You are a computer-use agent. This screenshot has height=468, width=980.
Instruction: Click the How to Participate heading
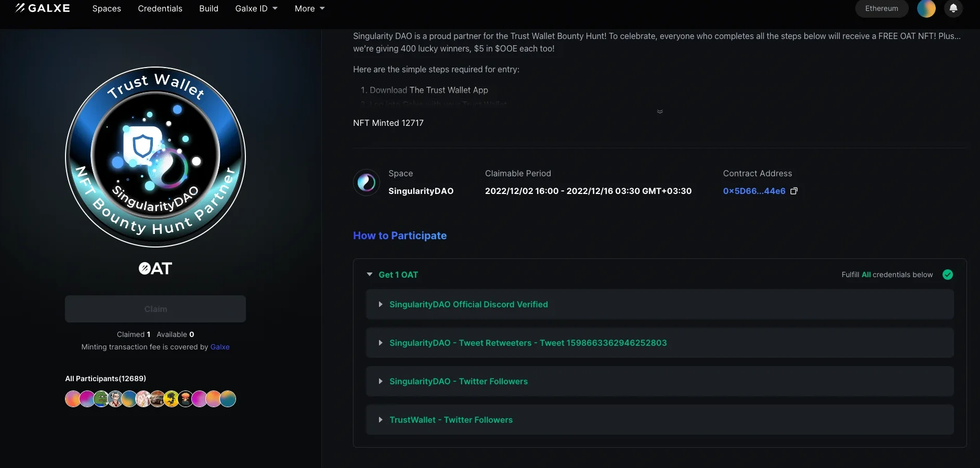[x=400, y=236]
